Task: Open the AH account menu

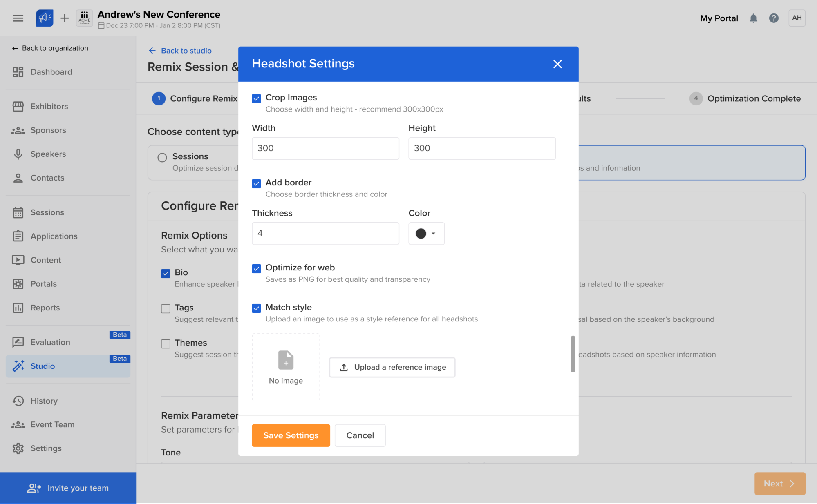Action: click(x=797, y=18)
